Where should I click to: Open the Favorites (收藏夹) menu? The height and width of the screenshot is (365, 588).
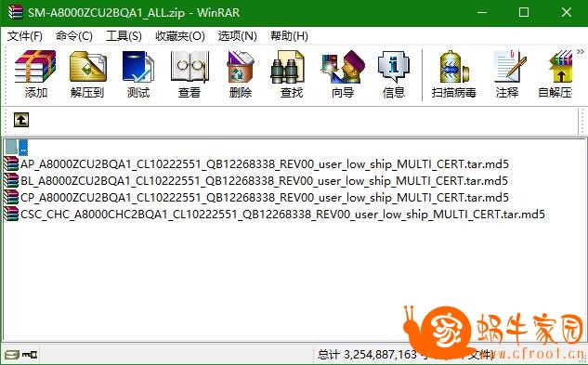pyautogui.click(x=180, y=36)
